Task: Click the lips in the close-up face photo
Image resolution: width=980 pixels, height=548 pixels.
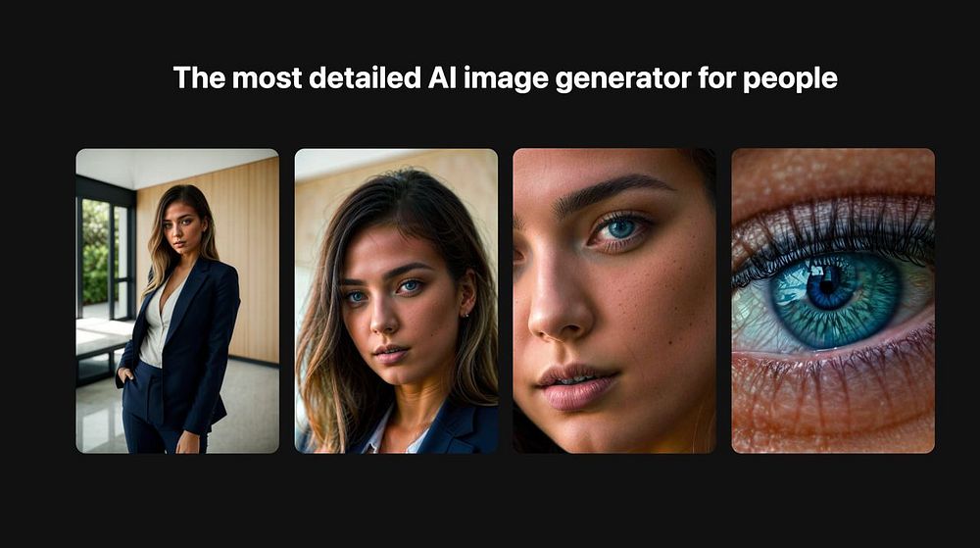Action: coord(573,385)
